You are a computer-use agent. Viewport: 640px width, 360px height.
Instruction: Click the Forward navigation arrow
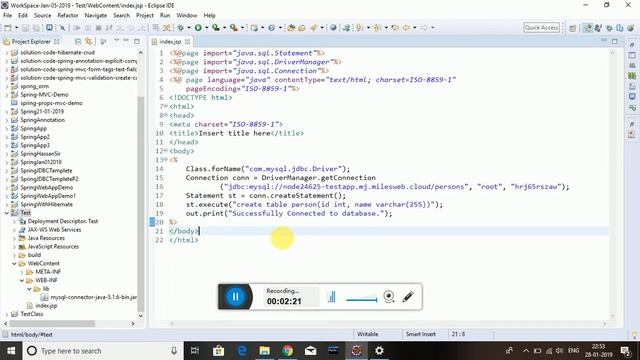coord(424,28)
